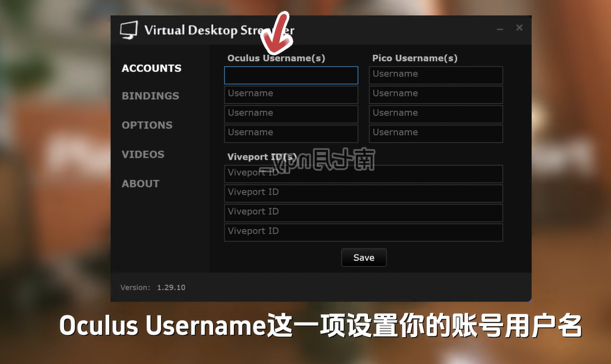The height and width of the screenshot is (364, 611).
Task: Click the first Pico Username field
Action: (x=436, y=75)
